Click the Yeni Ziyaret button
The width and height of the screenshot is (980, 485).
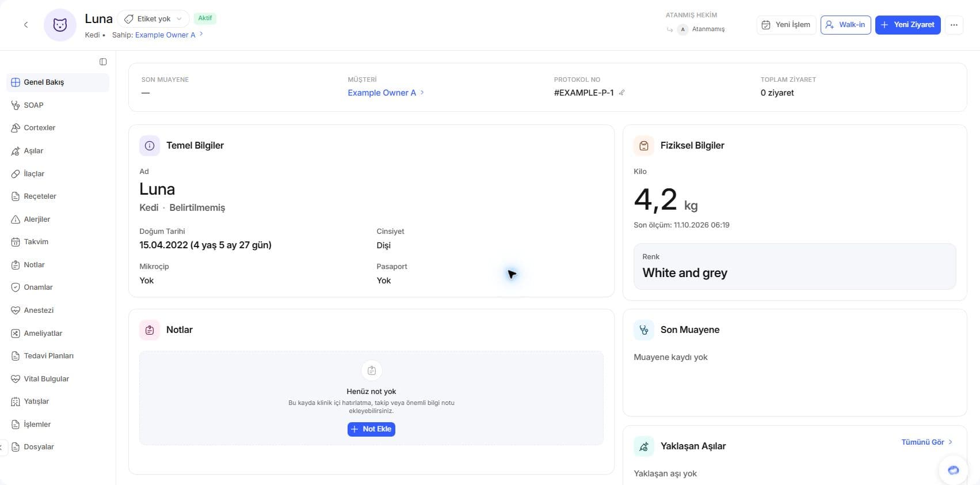[x=907, y=25]
